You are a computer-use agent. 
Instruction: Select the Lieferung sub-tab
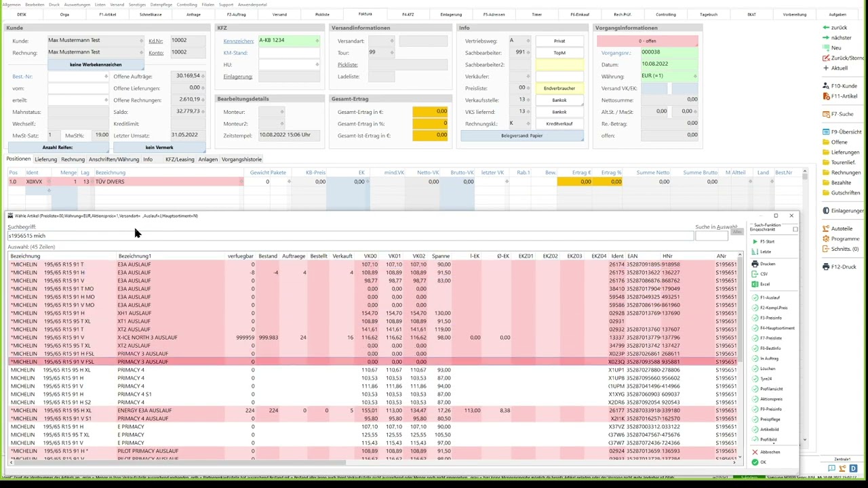tap(46, 159)
